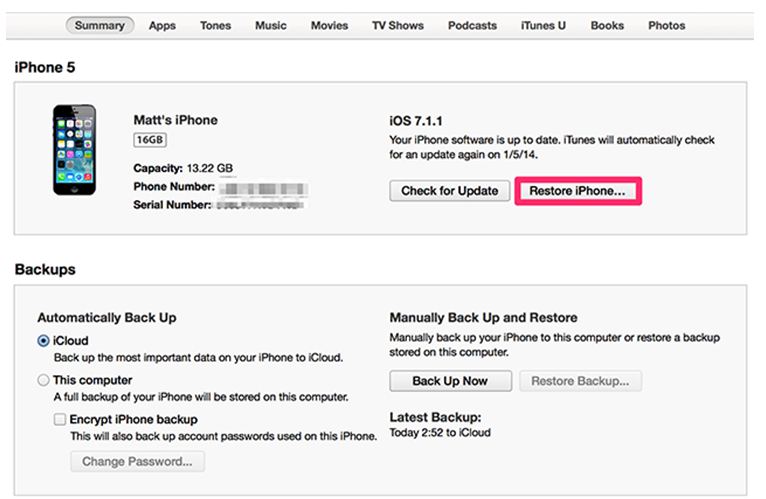
Task: Open the Tones tab
Action: click(x=215, y=25)
